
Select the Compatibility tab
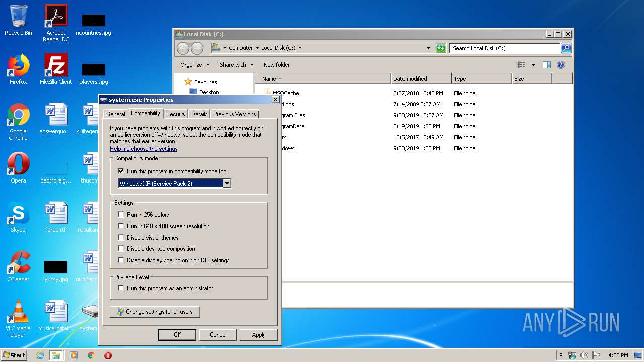coord(145,113)
